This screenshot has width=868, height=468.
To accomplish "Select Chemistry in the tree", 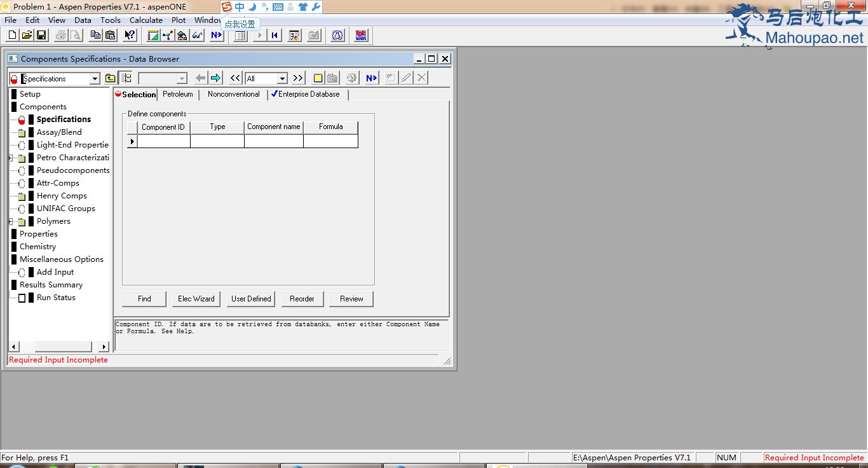I will click(x=37, y=247).
